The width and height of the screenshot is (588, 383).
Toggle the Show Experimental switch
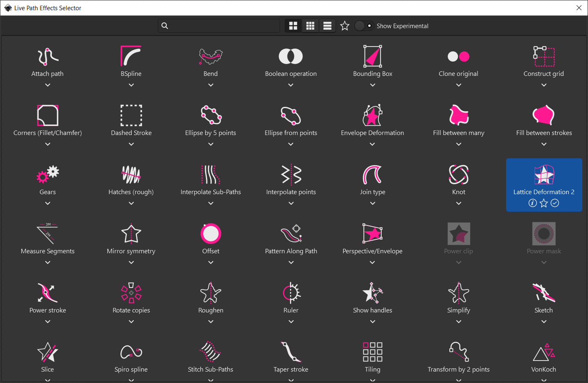(364, 26)
